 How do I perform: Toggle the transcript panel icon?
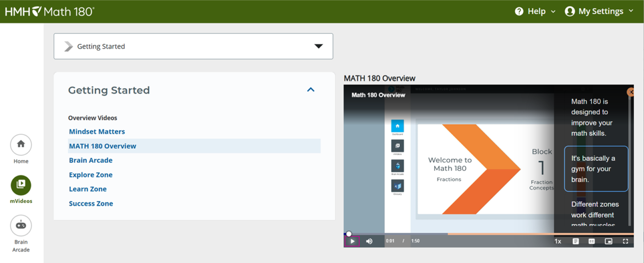point(576,241)
